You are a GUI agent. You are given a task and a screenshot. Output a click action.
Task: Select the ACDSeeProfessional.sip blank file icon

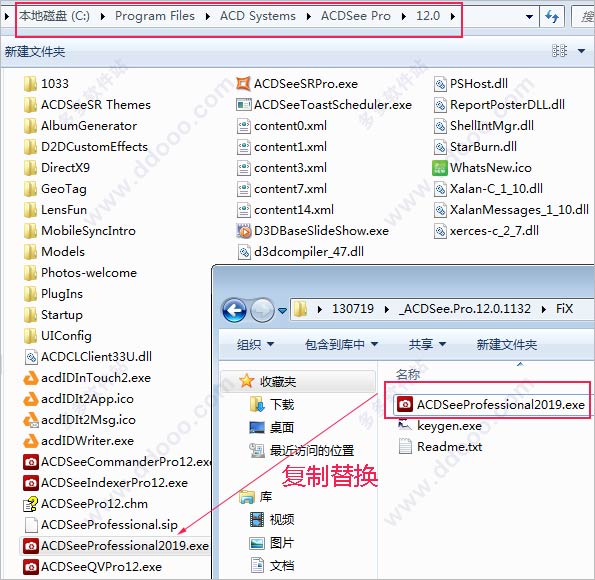(x=31, y=525)
